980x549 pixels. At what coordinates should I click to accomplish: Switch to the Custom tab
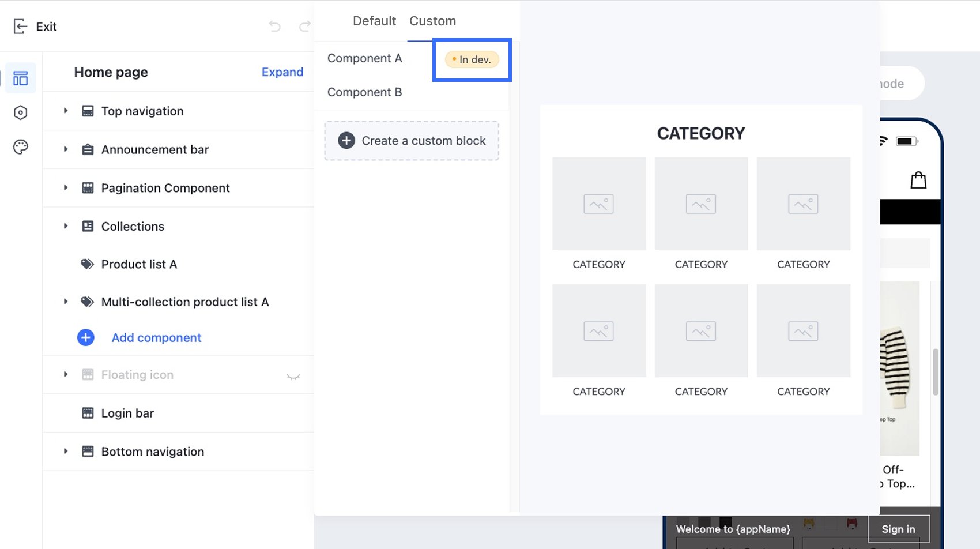pos(432,21)
